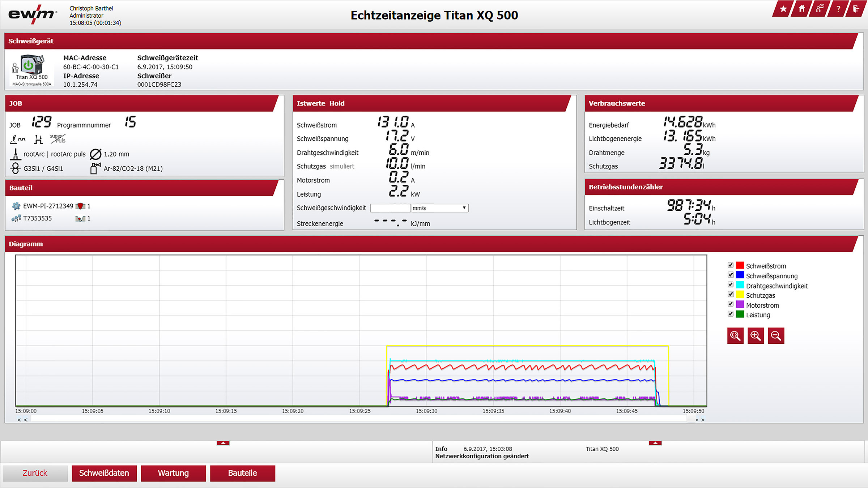
Task: Zoom in on the diagram
Action: pyautogui.click(x=756, y=336)
